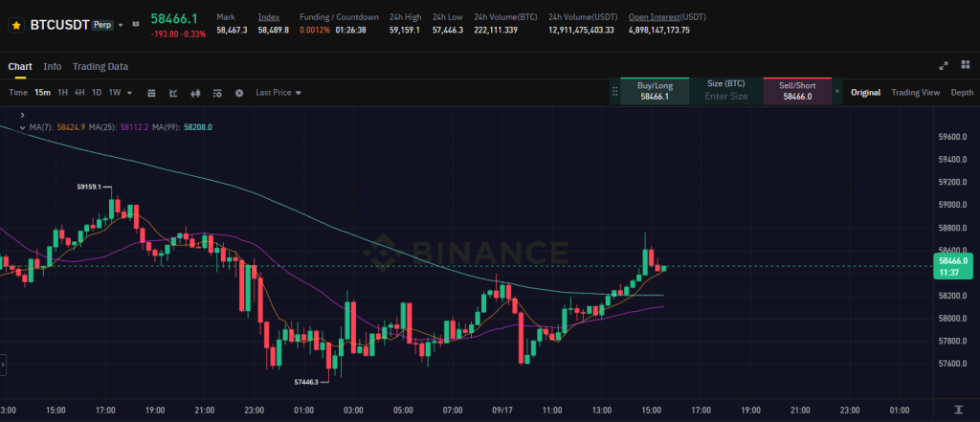
Task: Select the 4H interval
Action: click(79, 93)
